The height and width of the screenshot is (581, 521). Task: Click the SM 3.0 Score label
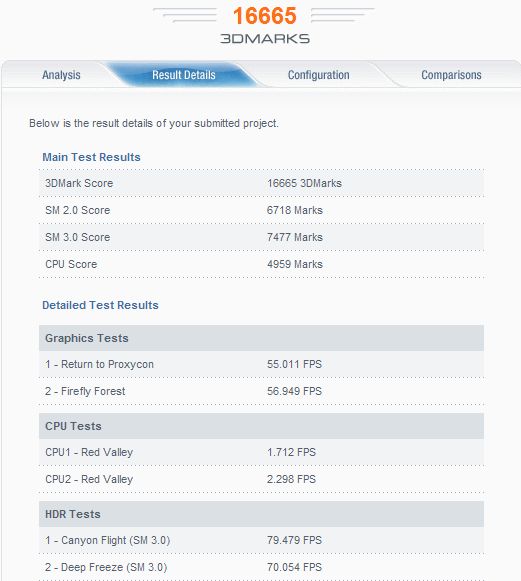[x=77, y=237]
